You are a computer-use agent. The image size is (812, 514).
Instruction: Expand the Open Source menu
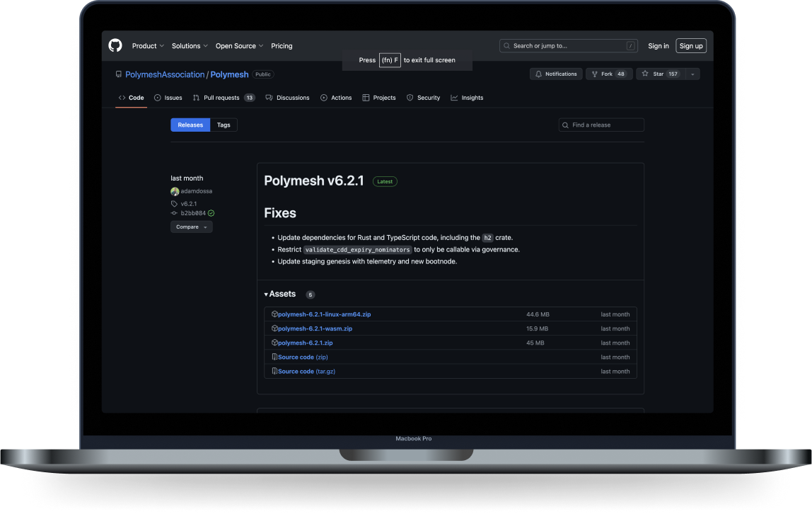(x=239, y=46)
